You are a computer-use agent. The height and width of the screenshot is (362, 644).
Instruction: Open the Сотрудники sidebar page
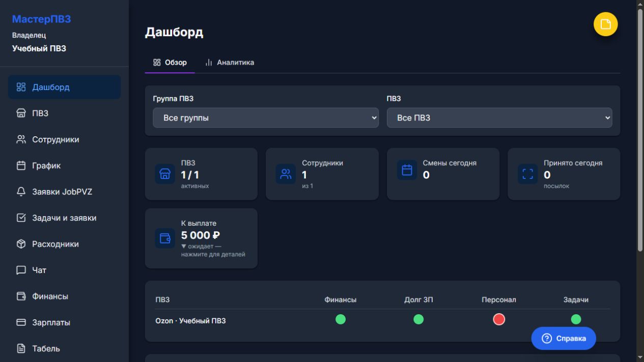pos(64,139)
